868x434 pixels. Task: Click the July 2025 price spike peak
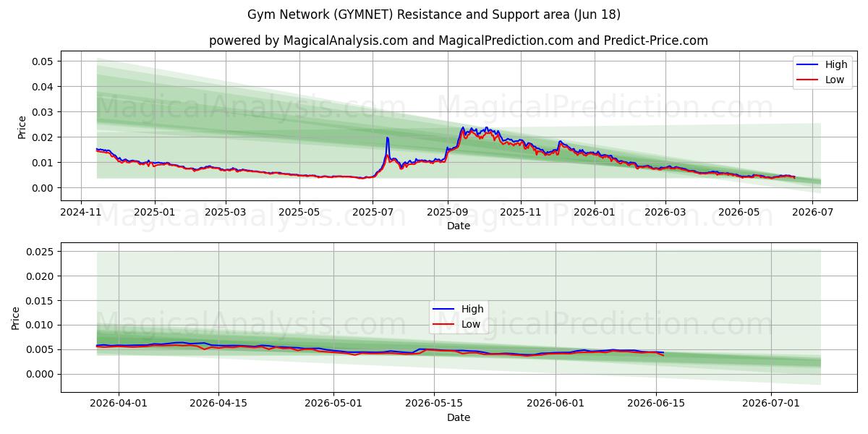387,137
